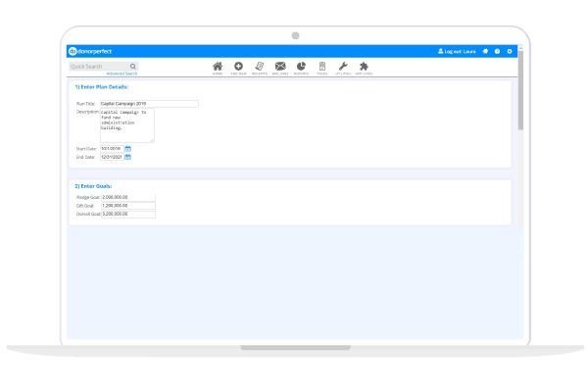Open the Mailings envelope icon

click(280, 66)
